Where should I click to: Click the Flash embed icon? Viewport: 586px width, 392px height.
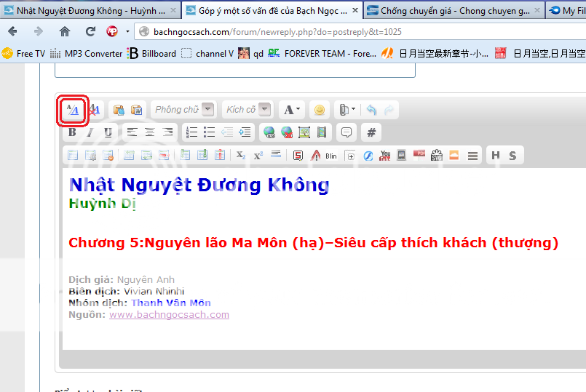[368, 156]
